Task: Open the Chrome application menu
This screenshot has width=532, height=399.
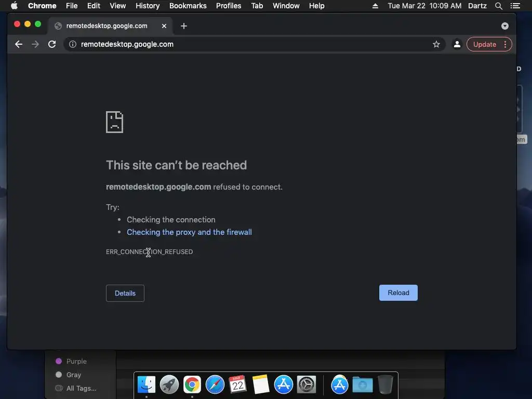Action: pyautogui.click(x=42, y=6)
